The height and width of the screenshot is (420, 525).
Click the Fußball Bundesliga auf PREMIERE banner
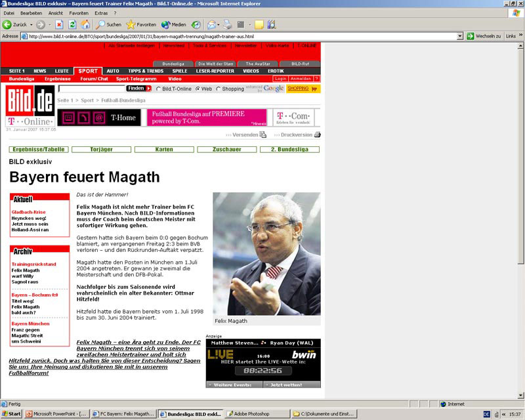tap(207, 117)
